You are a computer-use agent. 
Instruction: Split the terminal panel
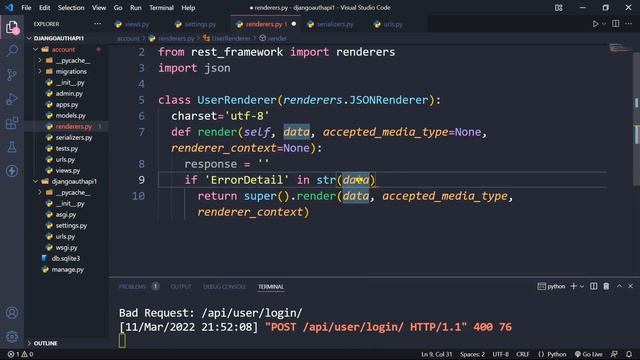point(593,287)
